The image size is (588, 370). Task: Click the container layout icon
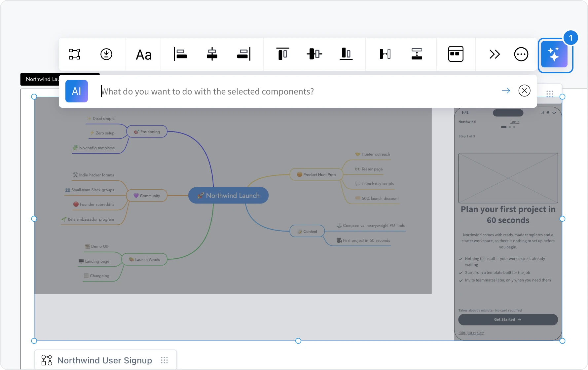[456, 54]
